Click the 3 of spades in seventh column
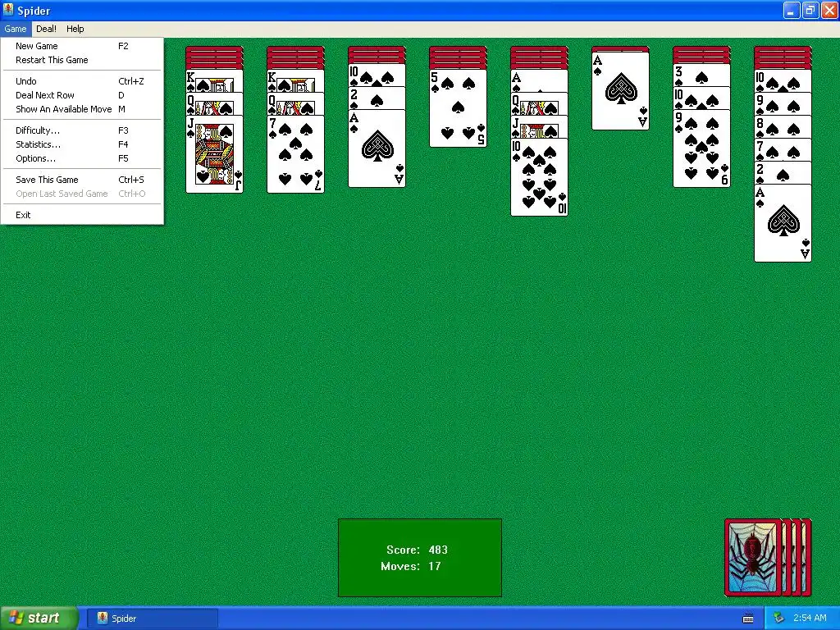Screen dimensions: 840x630 tap(702, 75)
